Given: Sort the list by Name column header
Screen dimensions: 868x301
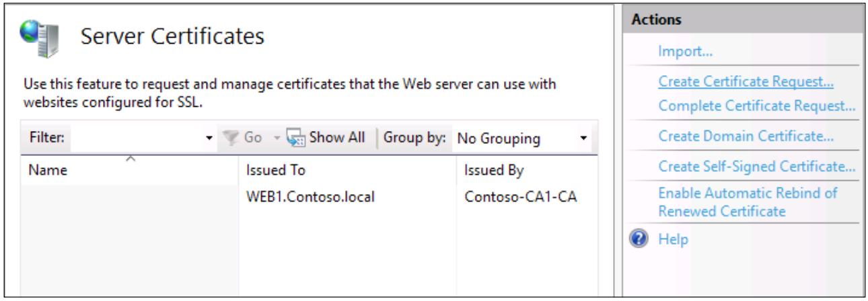Looking at the screenshot, I should (x=131, y=171).
